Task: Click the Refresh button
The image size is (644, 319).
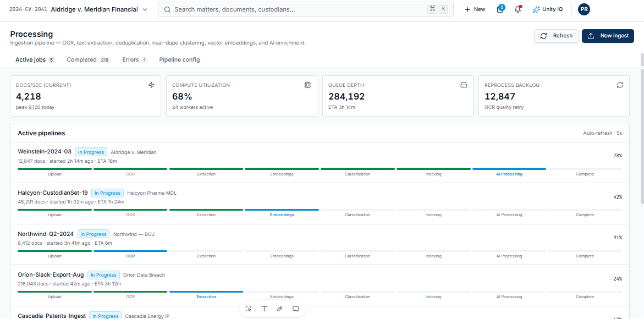Action: [x=556, y=36]
